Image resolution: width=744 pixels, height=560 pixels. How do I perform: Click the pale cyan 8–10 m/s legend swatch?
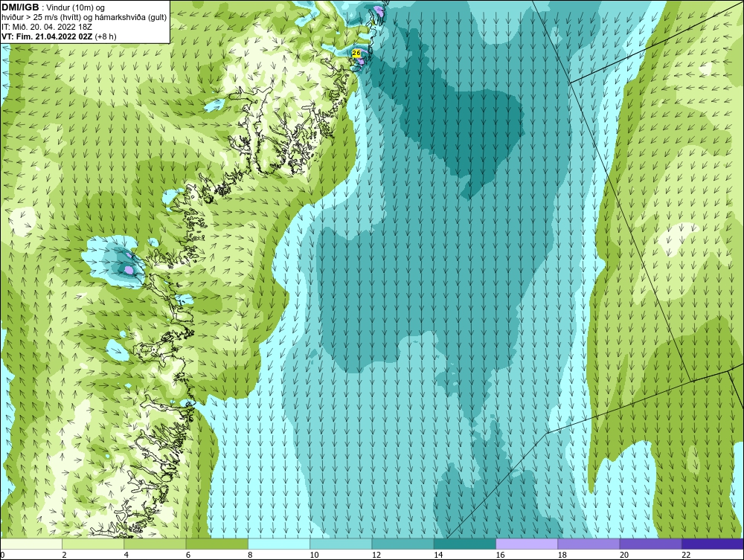click(x=279, y=544)
